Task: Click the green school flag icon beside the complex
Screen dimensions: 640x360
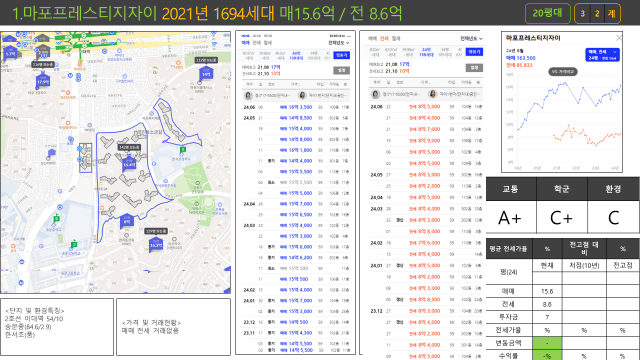Action: coord(183,150)
